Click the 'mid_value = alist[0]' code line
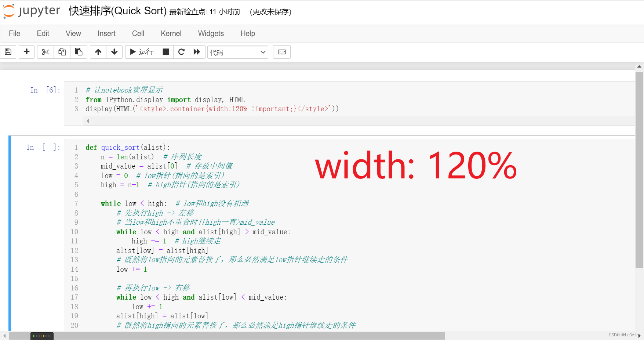This screenshot has width=644, height=340. click(167, 166)
